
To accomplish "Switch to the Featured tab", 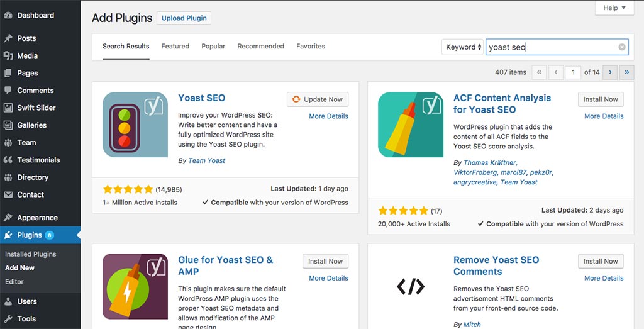I will click(175, 47).
